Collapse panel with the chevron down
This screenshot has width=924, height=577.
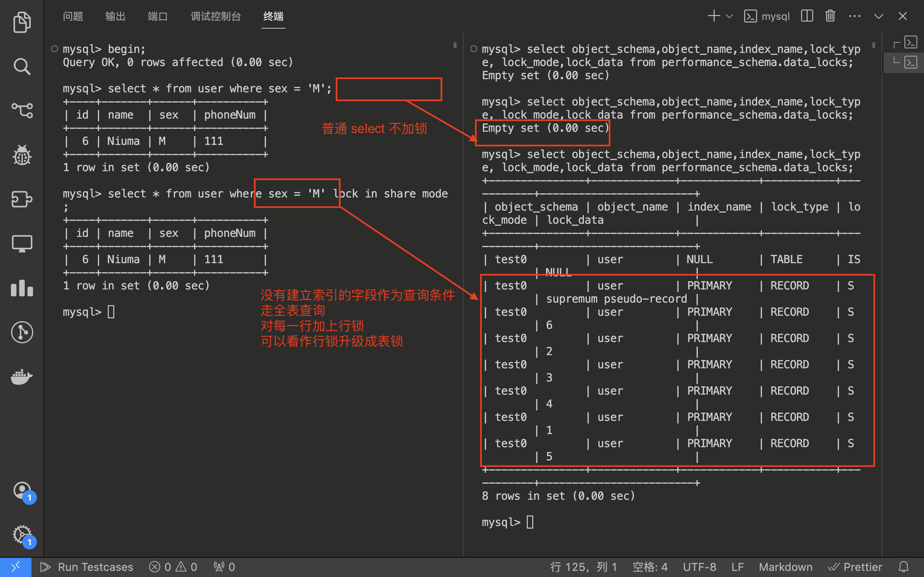pyautogui.click(x=878, y=16)
